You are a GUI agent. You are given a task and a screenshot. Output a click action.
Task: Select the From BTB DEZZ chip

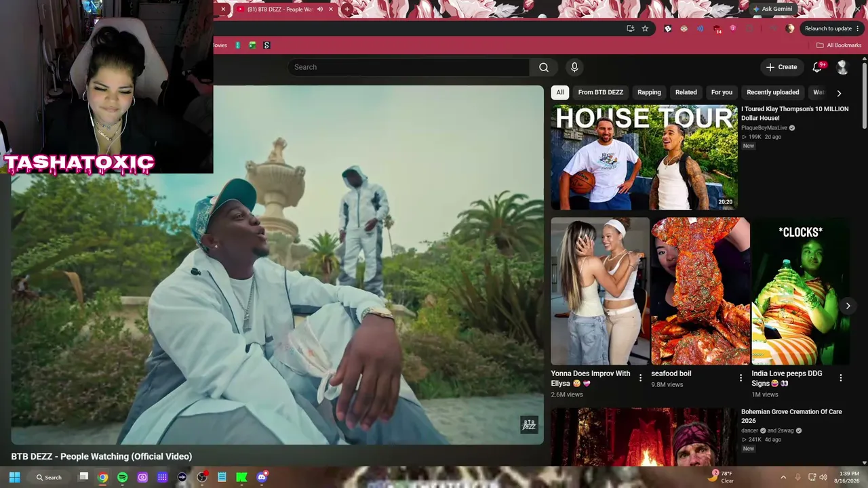[x=601, y=92]
